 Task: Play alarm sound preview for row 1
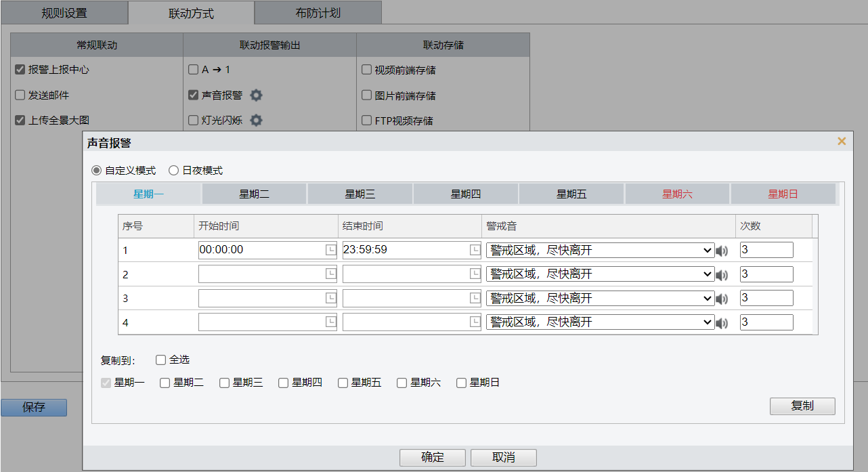[x=722, y=251]
